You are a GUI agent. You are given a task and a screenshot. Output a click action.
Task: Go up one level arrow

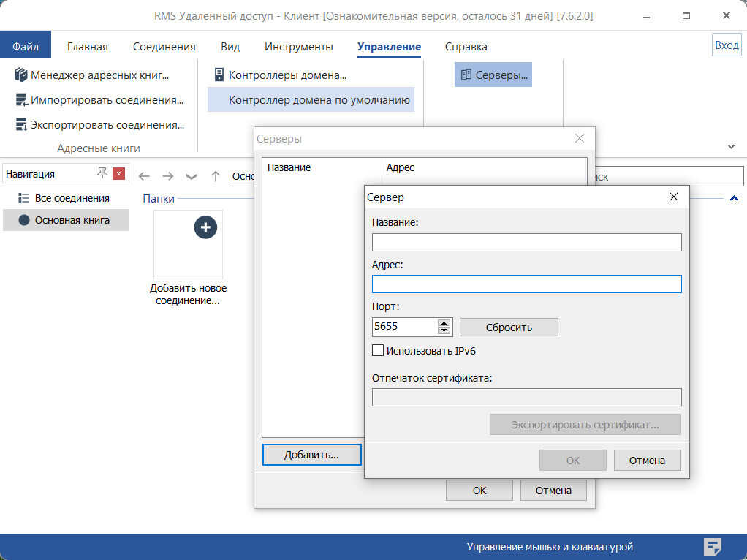(216, 176)
